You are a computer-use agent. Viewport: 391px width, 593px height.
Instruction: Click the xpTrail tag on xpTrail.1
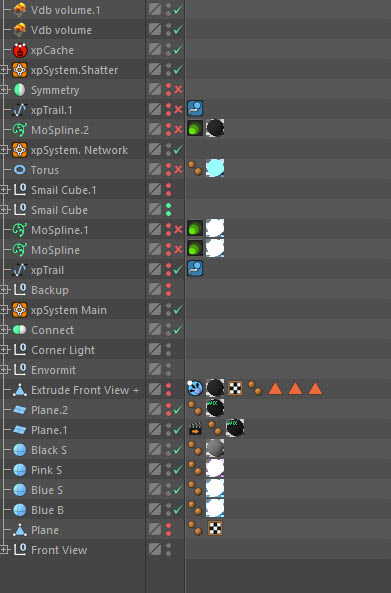[195, 109]
